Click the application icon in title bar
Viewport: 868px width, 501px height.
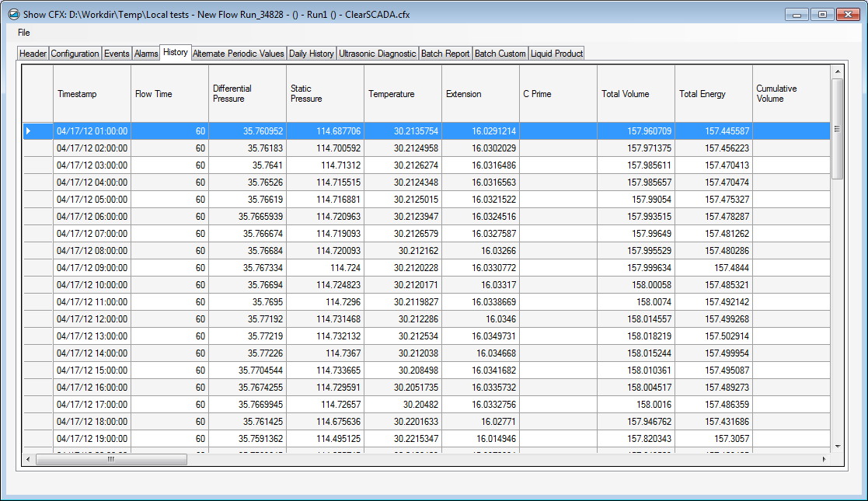pyautogui.click(x=12, y=14)
